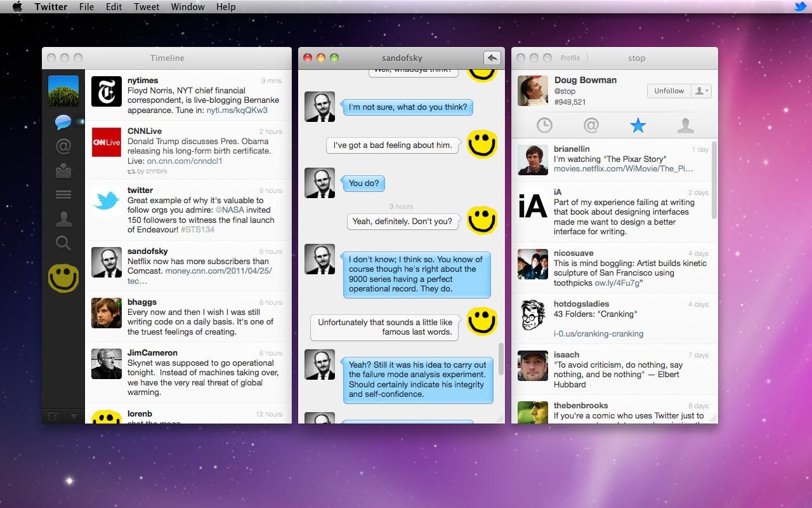Show people Doug Bowman follows
This screenshot has height=508, width=812.
pyautogui.click(x=686, y=125)
